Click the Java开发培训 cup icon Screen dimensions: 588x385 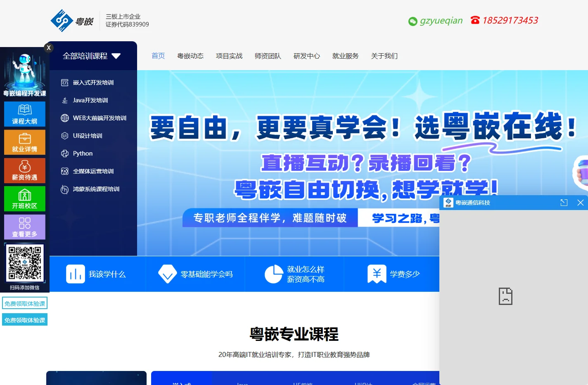click(65, 100)
